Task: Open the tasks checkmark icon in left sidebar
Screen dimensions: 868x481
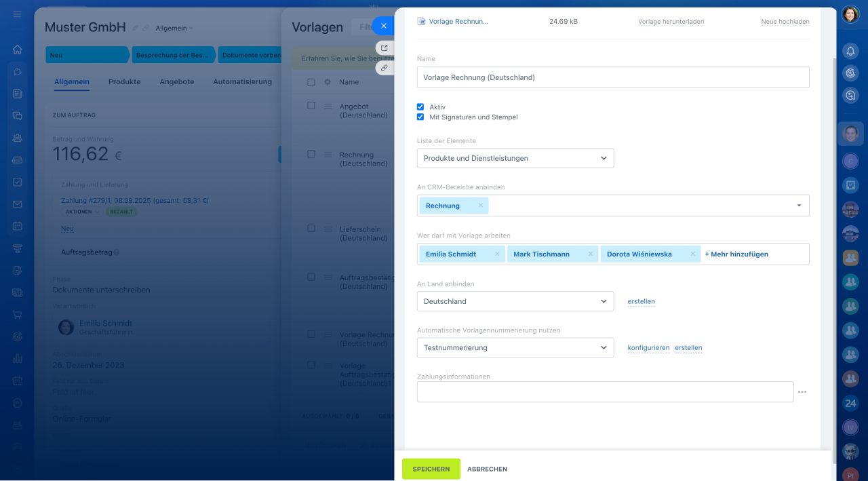Action: (18, 182)
